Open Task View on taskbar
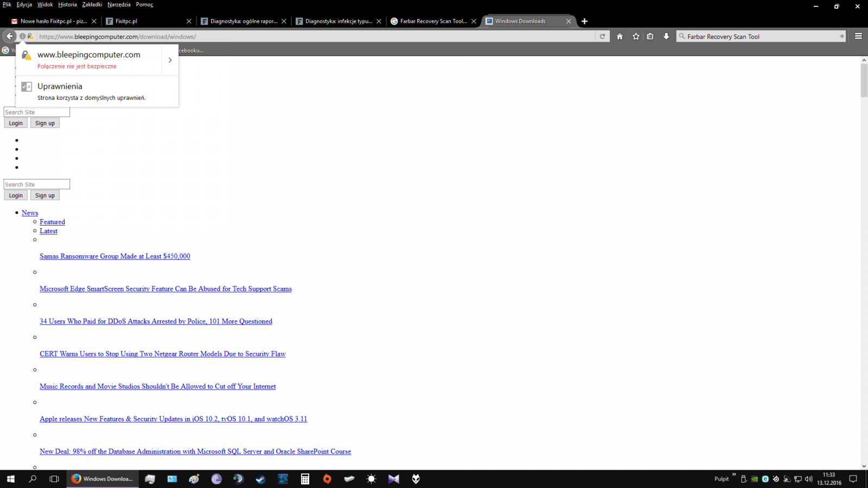This screenshot has width=868, height=488. point(54,479)
